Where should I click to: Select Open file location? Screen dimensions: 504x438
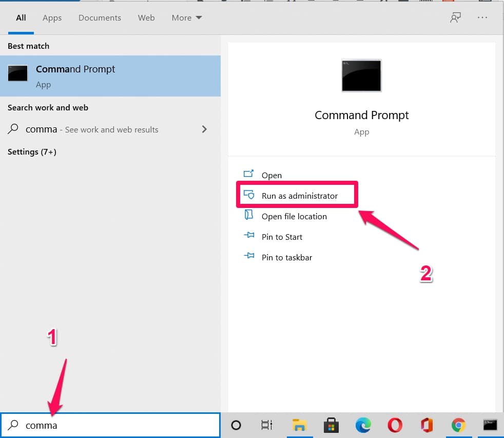(x=294, y=216)
